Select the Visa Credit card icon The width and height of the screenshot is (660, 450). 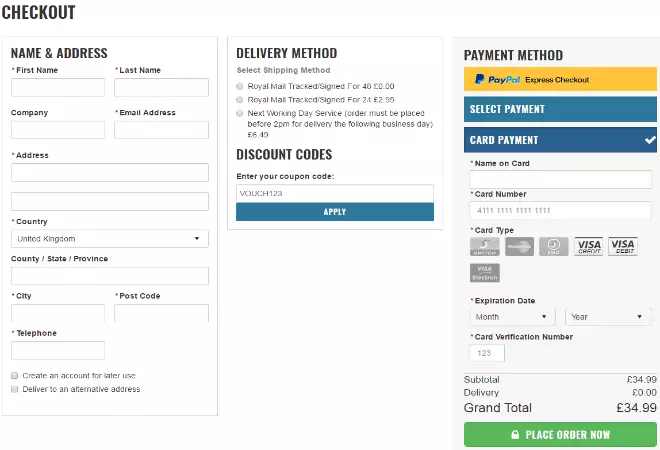588,246
